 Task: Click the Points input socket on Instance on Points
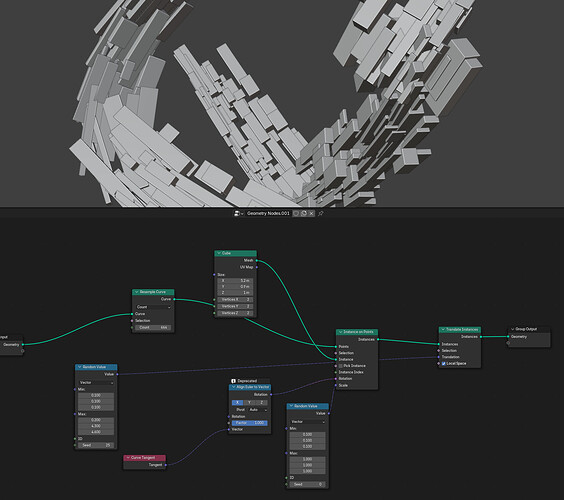336,347
